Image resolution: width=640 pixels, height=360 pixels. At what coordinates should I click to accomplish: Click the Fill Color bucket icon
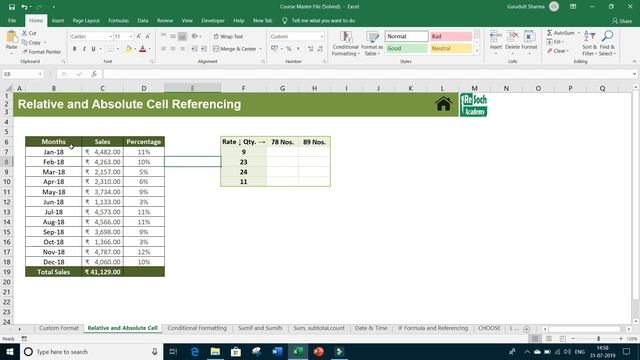click(128, 49)
